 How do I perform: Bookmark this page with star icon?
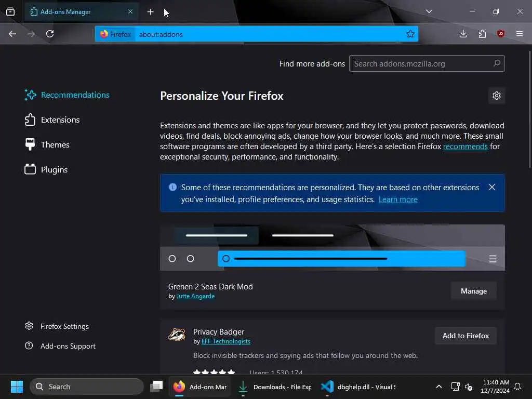point(410,34)
